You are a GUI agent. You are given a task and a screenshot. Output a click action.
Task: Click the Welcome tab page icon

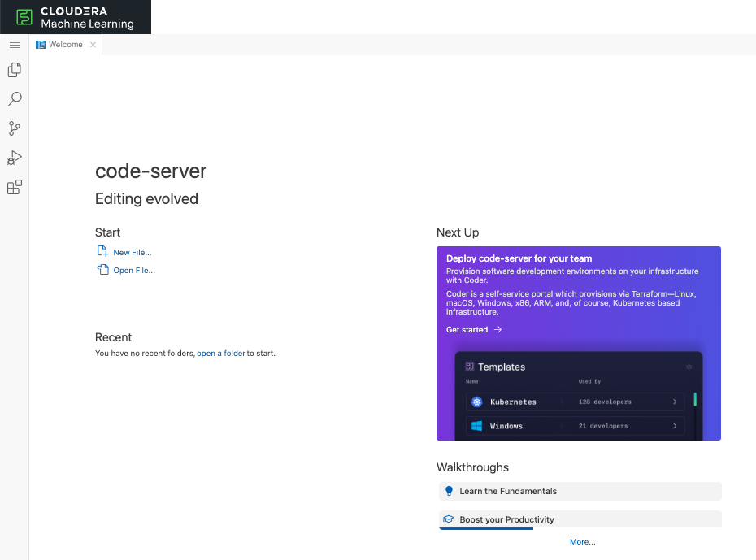[x=41, y=45]
